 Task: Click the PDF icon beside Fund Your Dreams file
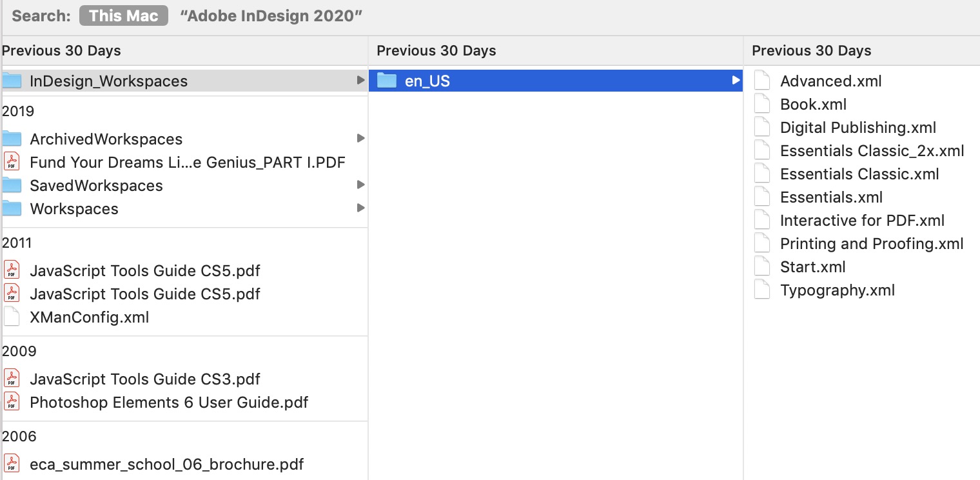(12, 162)
